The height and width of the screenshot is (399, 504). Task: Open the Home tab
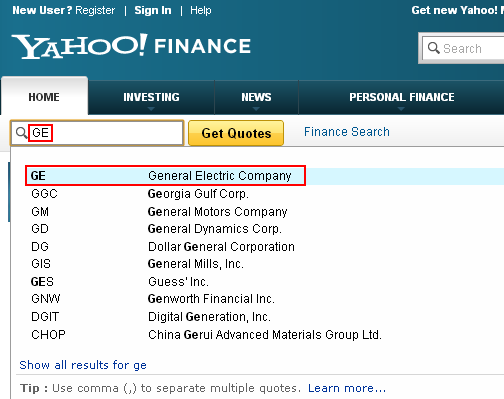pyautogui.click(x=44, y=96)
